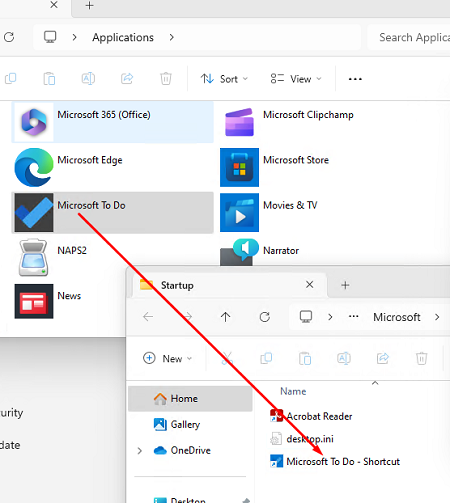Open Gallery in the navigation pane
Screen dimensions: 450x503
(x=177, y=424)
